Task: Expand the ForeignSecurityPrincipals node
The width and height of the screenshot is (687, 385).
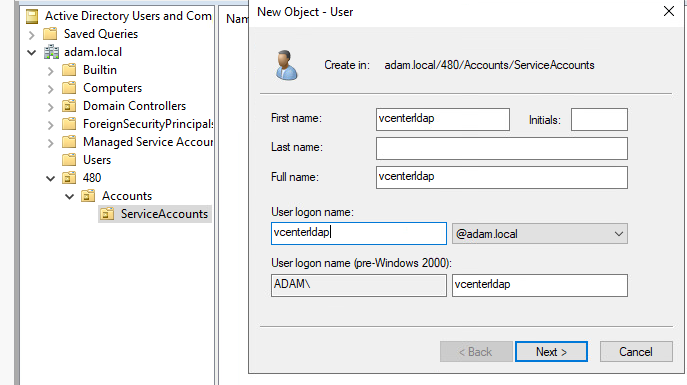Action: 50,125
